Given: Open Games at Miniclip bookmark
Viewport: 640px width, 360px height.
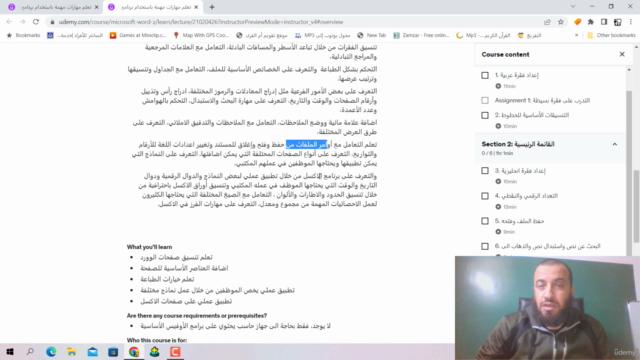Looking at the screenshot, I should click(x=138, y=36).
